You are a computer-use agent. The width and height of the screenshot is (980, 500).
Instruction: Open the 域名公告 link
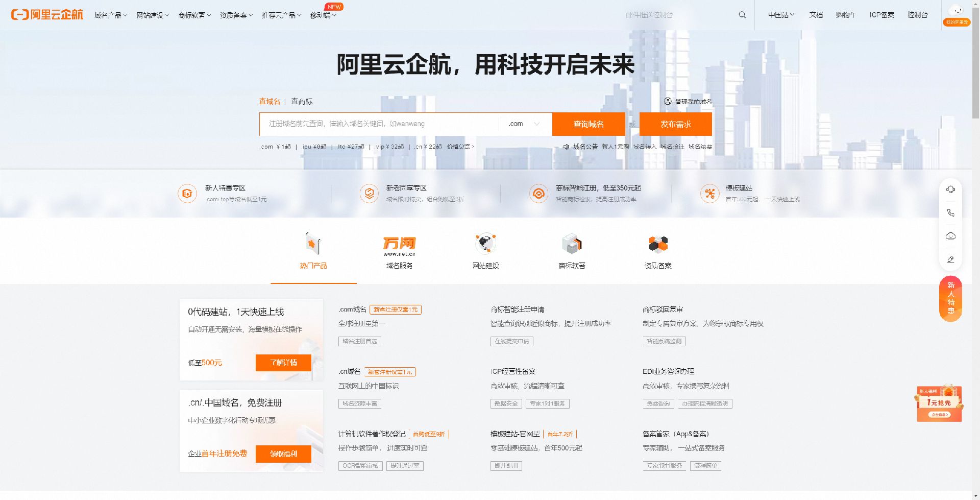pyautogui.click(x=585, y=147)
